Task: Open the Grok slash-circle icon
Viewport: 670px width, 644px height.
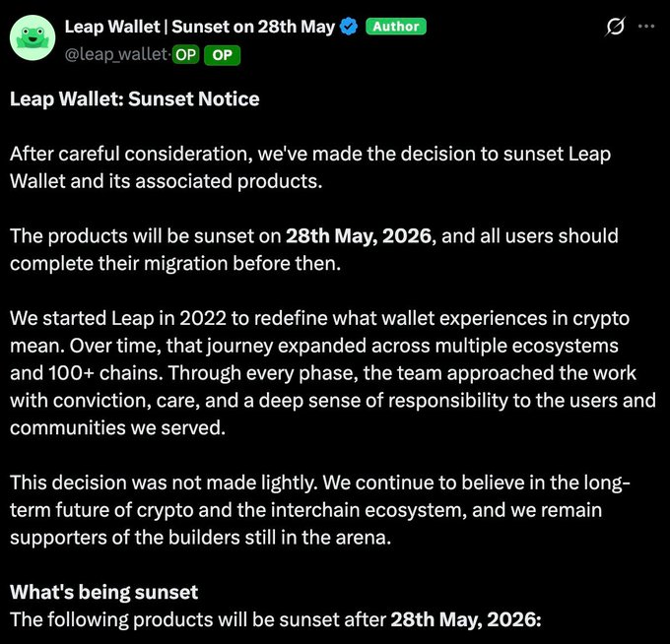Action: (616, 28)
